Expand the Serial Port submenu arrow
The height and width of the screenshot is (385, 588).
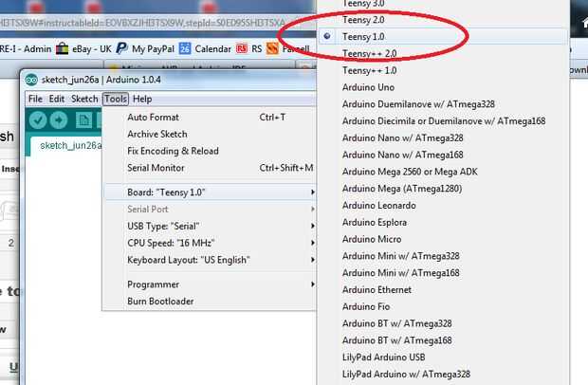tap(312, 210)
